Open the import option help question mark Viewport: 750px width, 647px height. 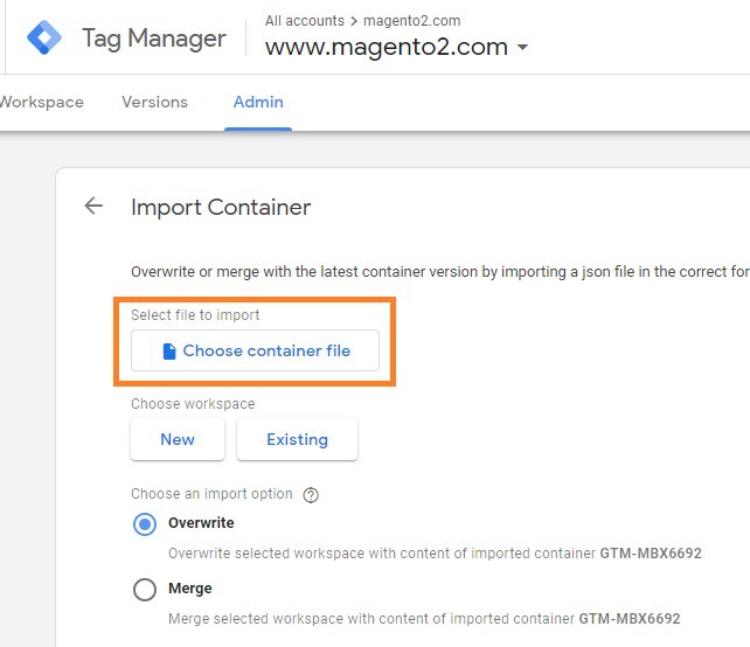(x=310, y=495)
